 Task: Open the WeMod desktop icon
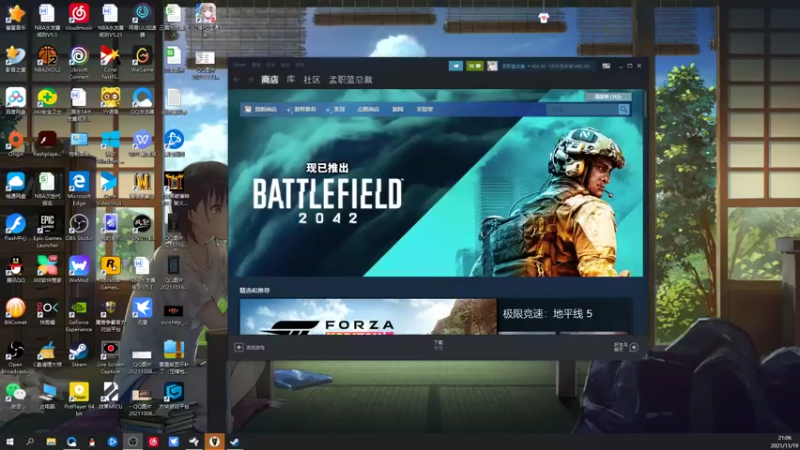[79, 269]
